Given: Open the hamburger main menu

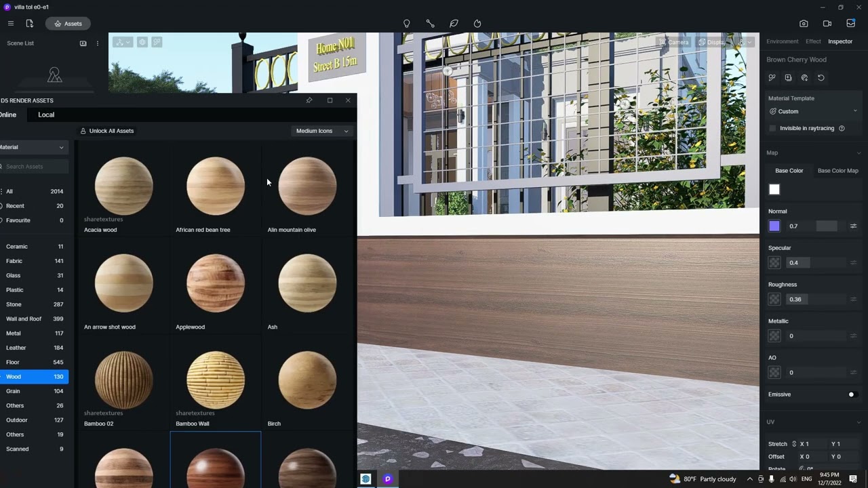Looking at the screenshot, I should (x=11, y=24).
